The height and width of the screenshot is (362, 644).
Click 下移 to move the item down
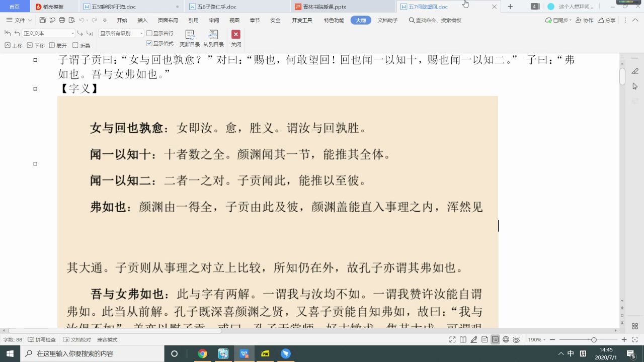pos(36,45)
